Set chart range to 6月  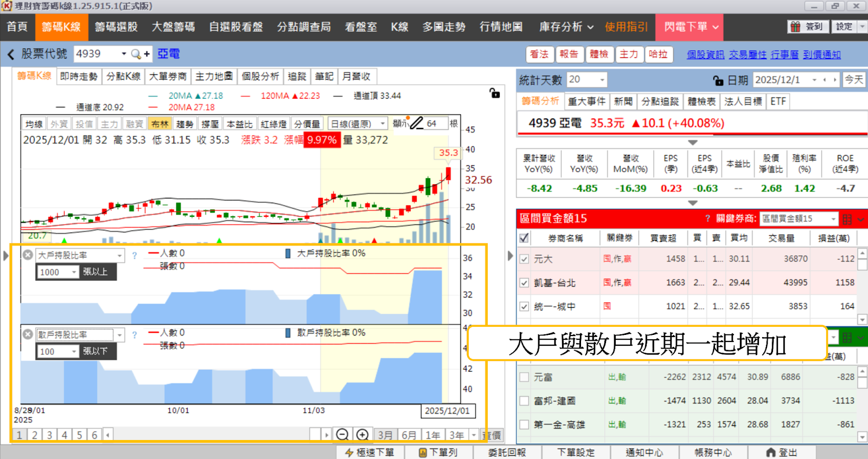(409, 435)
